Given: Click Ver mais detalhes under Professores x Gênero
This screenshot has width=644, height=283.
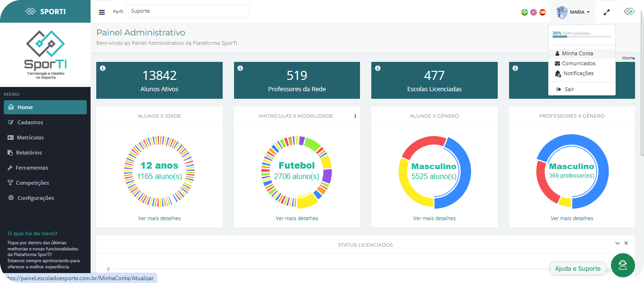Looking at the screenshot, I should 572,218.
